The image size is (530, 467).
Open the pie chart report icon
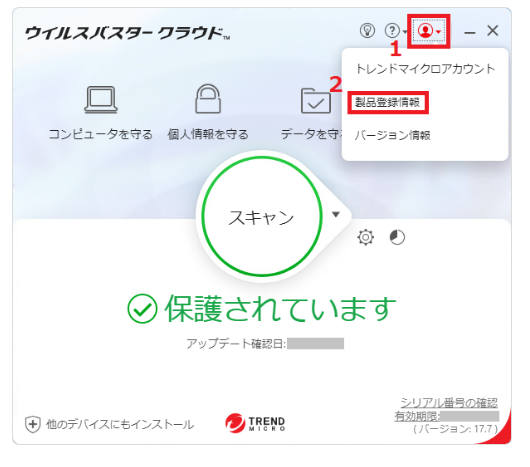pos(397,237)
